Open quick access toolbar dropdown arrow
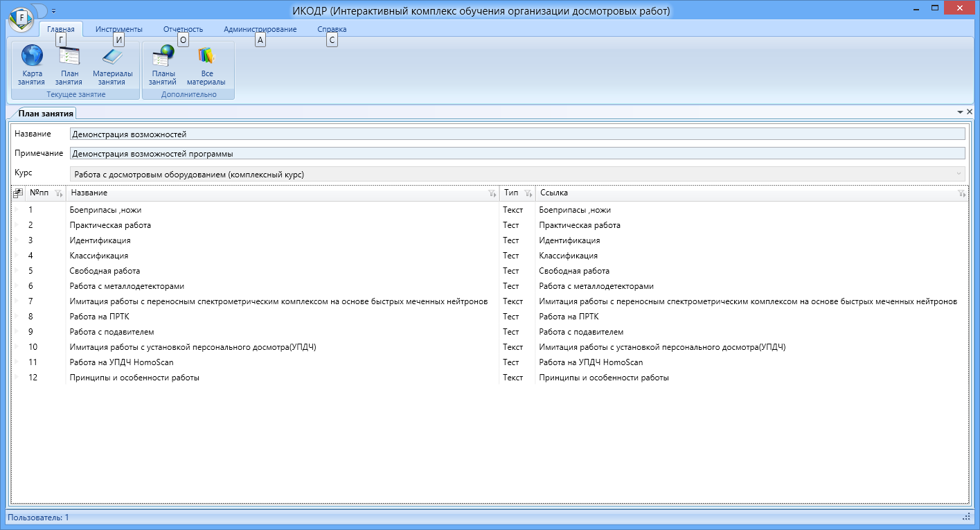 pos(53,11)
